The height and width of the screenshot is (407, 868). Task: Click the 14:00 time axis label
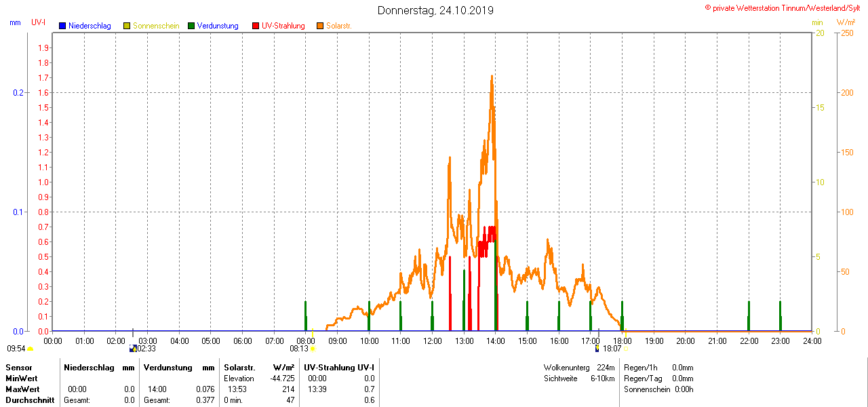tap(496, 341)
